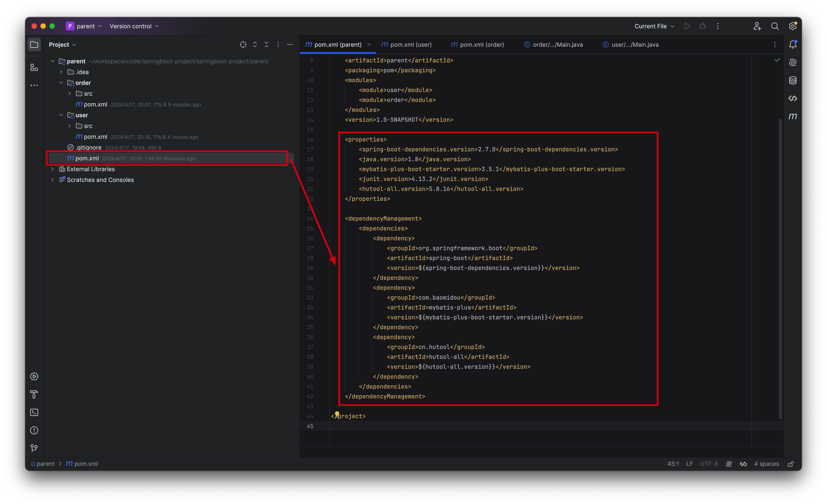
Task: Switch to order/.../Main.java tab
Action: (x=554, y=45)
